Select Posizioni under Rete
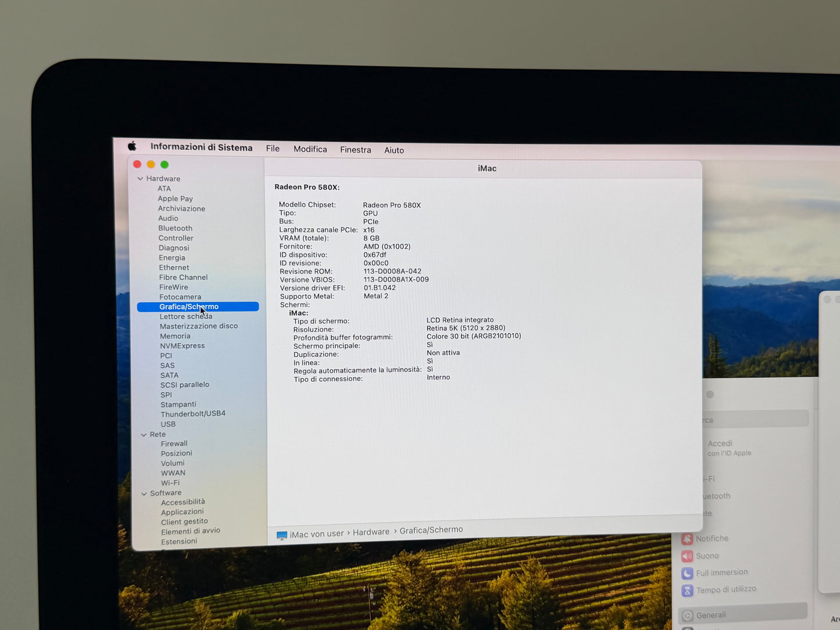This screenshot has height=630, width=840. pyautogui.click(x=177, y=454)
